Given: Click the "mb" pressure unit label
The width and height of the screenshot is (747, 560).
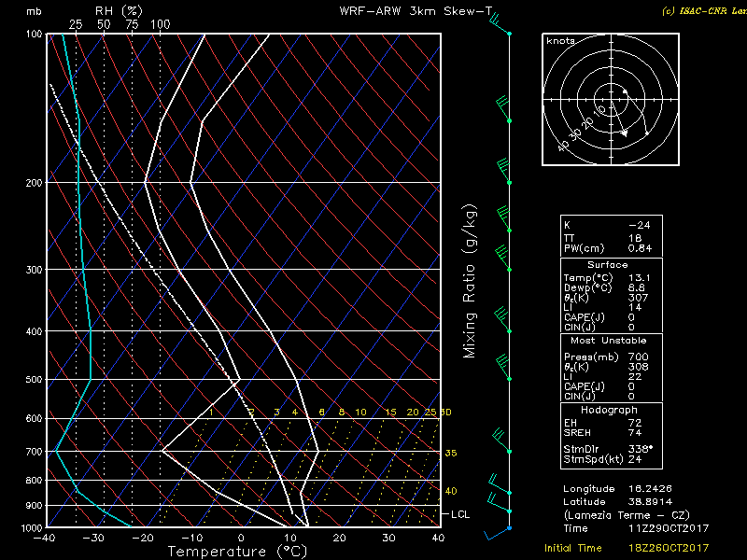Looking at the screenshot, I should click(34, 11).
